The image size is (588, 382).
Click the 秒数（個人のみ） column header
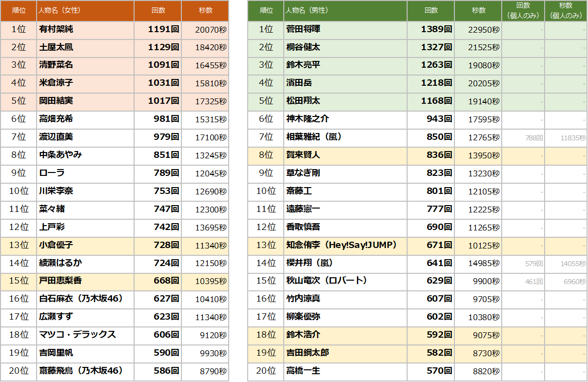click(566, 11)
